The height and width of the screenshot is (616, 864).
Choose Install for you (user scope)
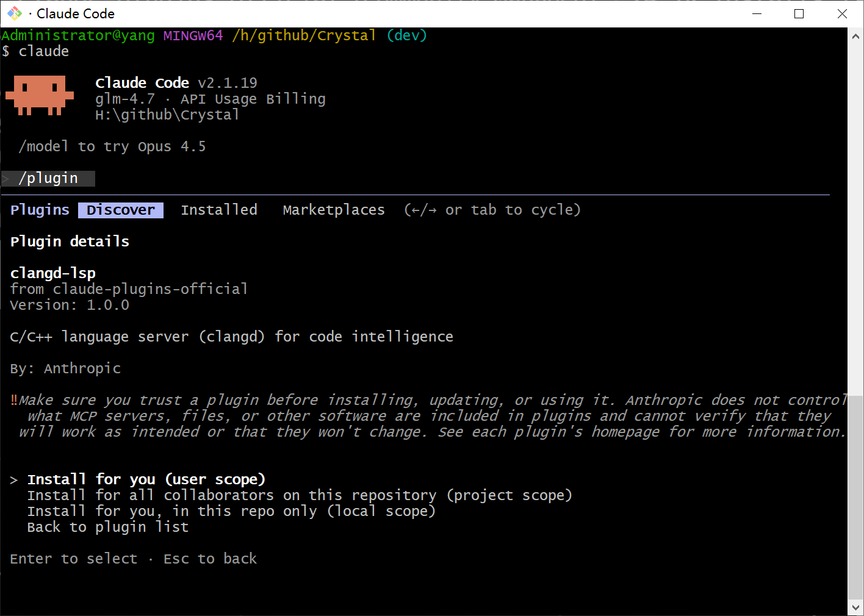tap(146, 479)
